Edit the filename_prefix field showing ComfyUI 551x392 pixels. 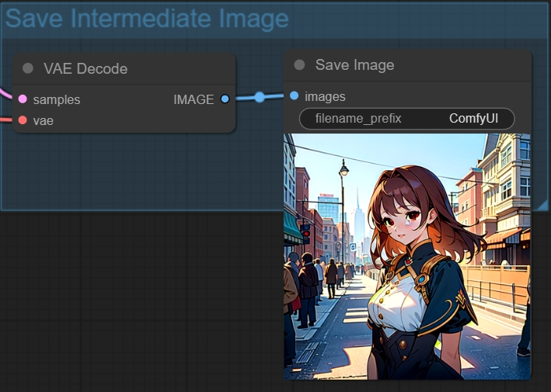(407, 119)
